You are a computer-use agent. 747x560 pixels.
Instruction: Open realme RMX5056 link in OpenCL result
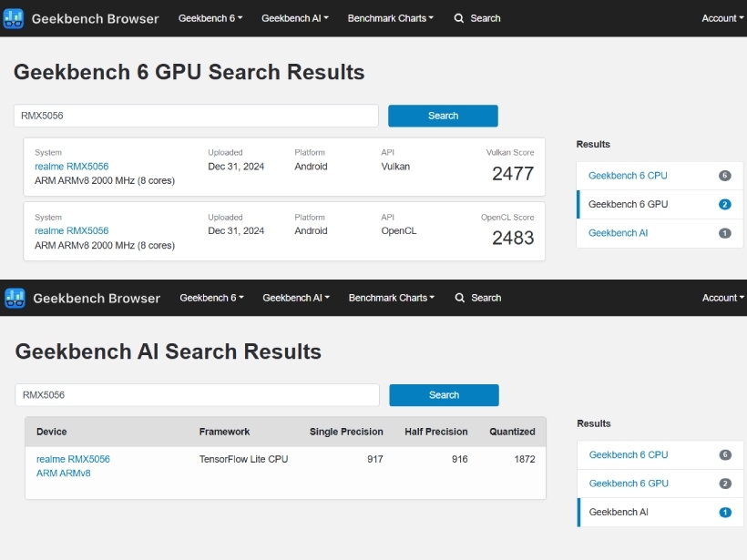pos(71,230)
